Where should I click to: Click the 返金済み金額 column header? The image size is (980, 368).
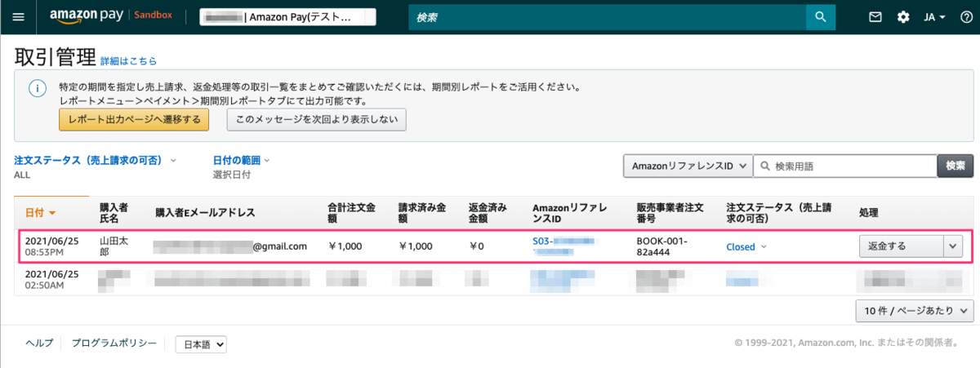489,213
